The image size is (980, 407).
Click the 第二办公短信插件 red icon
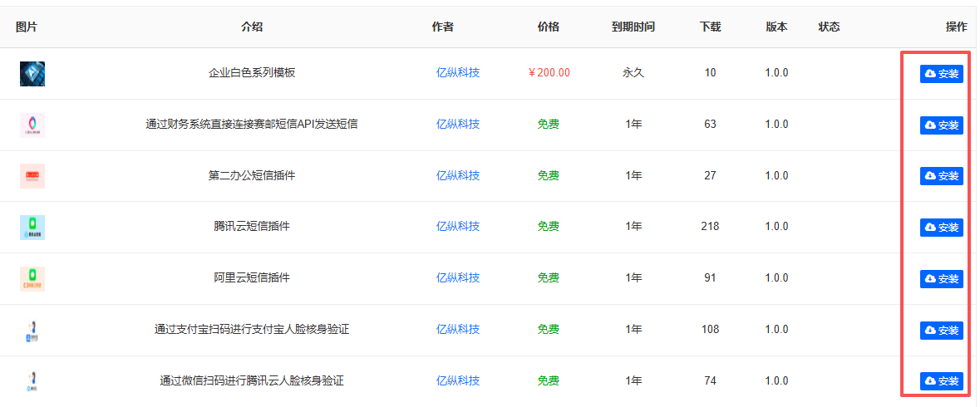(32, 176)
